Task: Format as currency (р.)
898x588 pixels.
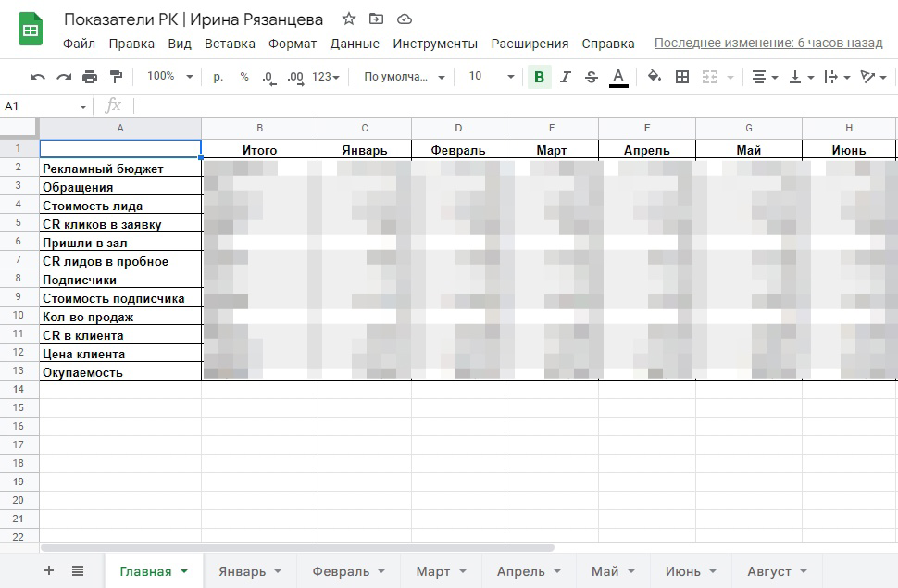Action: (x=218, y=77)
